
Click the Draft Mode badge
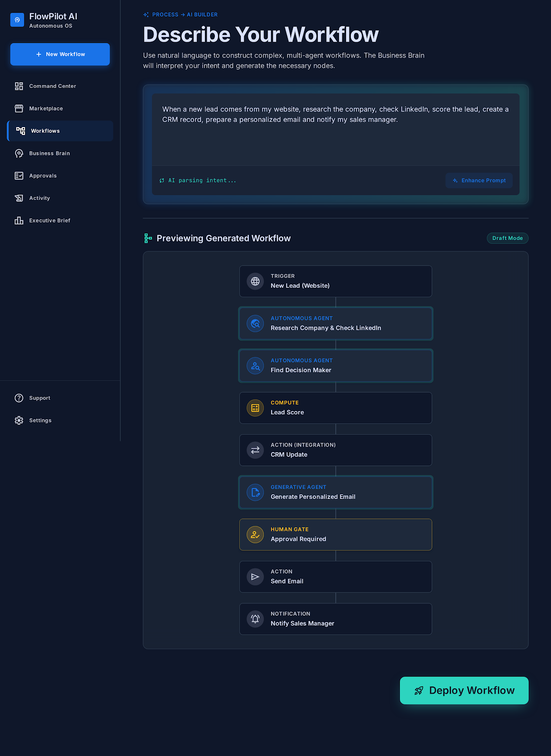[x=508, y=238]
